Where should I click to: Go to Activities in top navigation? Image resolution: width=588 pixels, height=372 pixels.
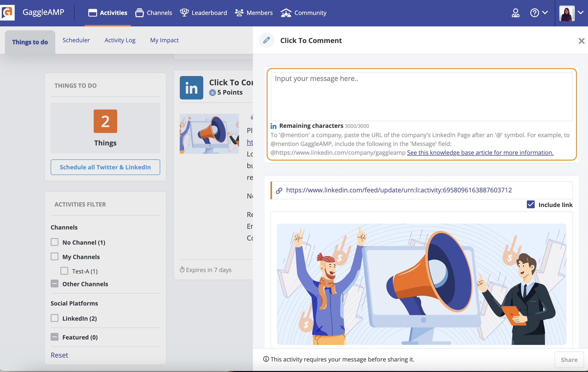pyautogui.click(x=108, y=13)
